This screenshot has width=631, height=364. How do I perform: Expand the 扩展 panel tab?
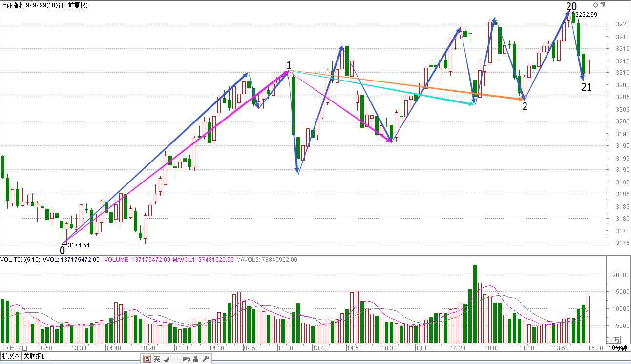click(11, 356)
